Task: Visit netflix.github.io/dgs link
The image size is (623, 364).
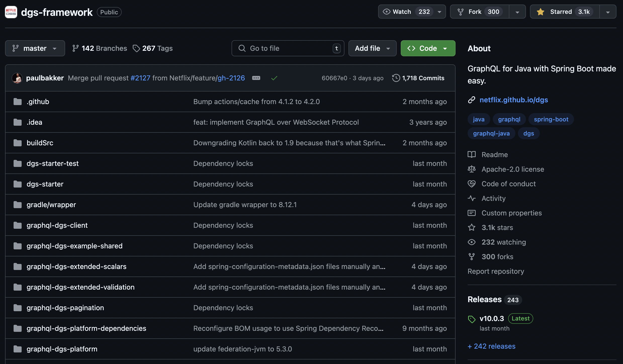Action: tap(514, 100)
